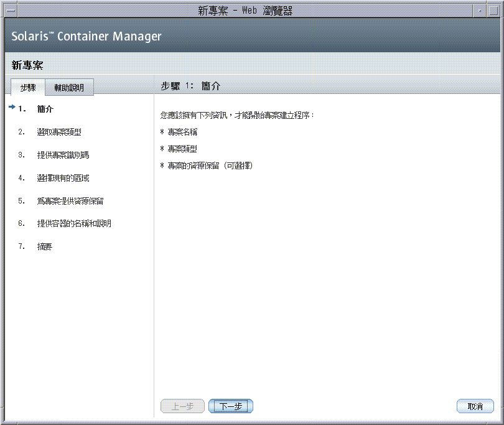The width and height of the screenshot is (504, 425).
Task: Click the Solaris Container Manager banner title
Action: point(86,36)
